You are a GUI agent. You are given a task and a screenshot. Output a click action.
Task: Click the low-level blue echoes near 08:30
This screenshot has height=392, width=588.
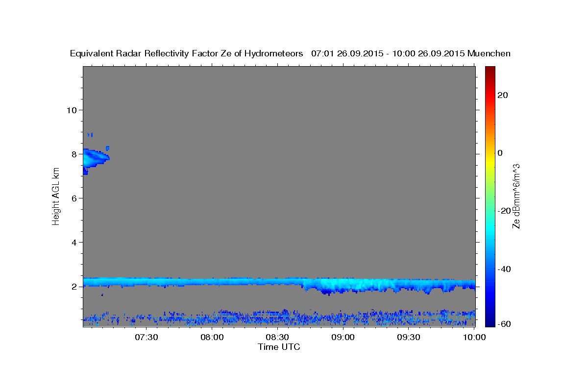[x=277, y=318]
